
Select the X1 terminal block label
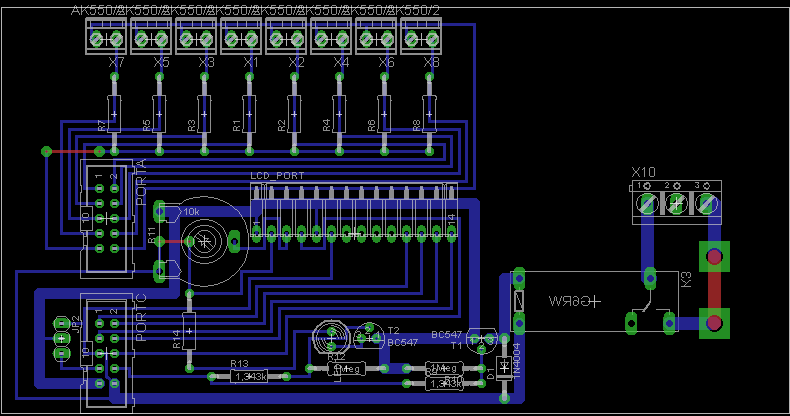coord(251,62)
